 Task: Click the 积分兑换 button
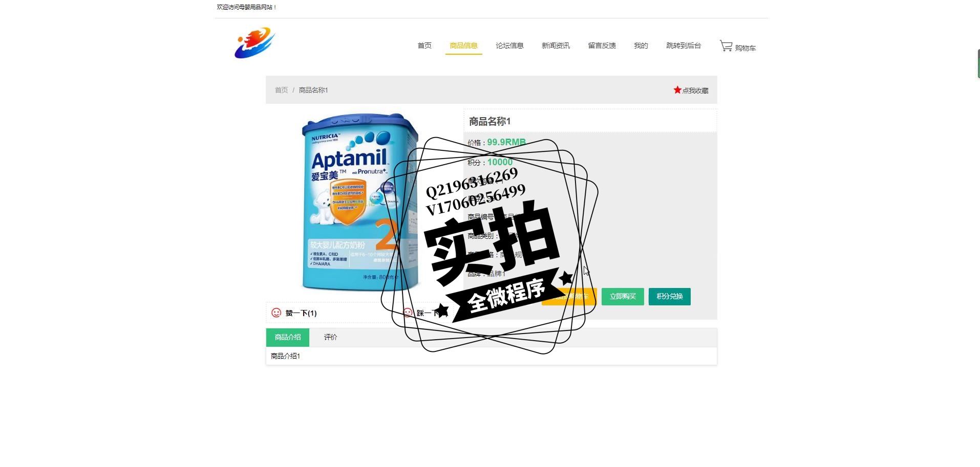pyautogui.click(x=670, y=297)
